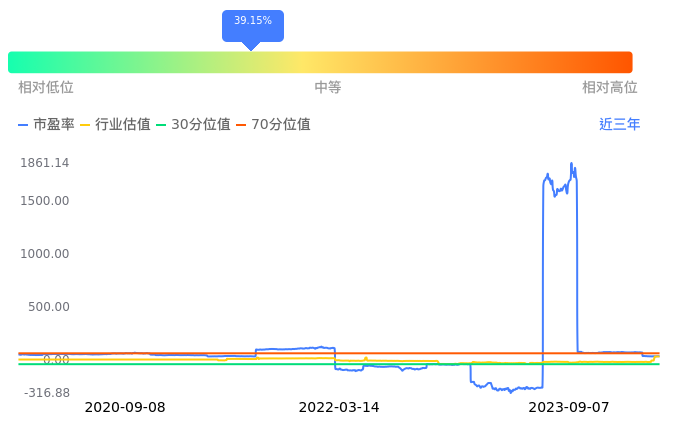Click the orange high end of the valuation gradient bar

pyautogui.click(x=615, y=62)
